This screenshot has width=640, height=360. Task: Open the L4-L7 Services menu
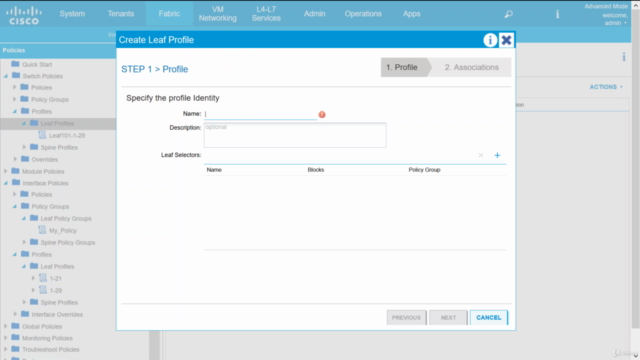coord(266,14)
